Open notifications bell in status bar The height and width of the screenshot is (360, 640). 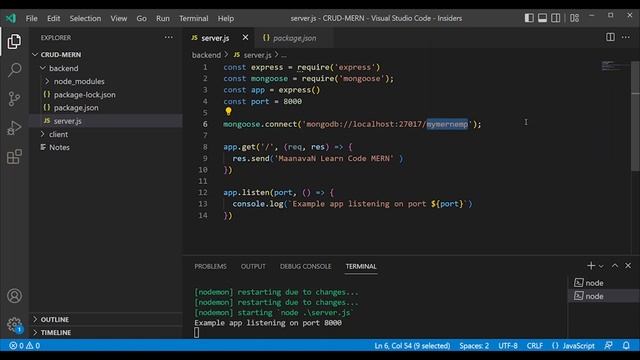pos(626,346)
